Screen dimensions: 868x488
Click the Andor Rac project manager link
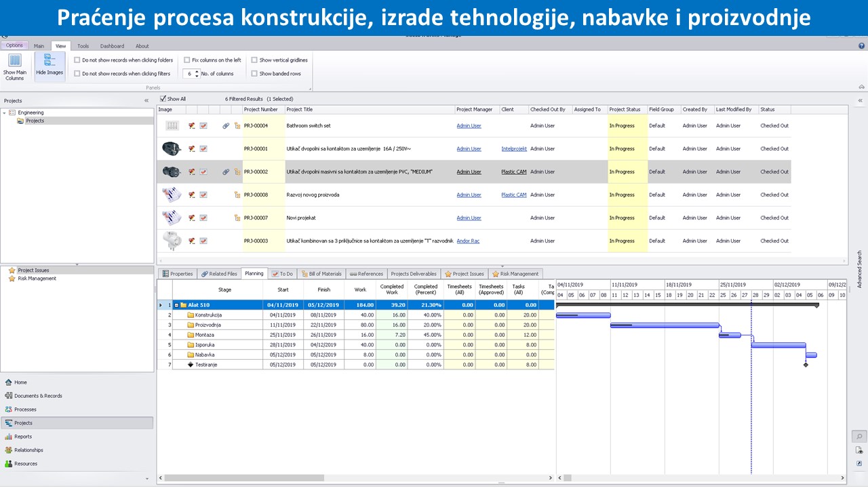[x=468, y=241]
